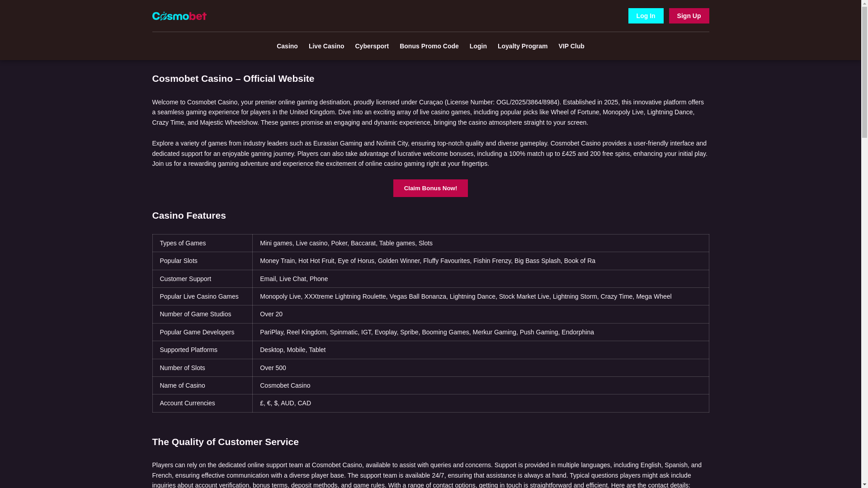Select the 'Popular Slots' table cell

[202, 261]
